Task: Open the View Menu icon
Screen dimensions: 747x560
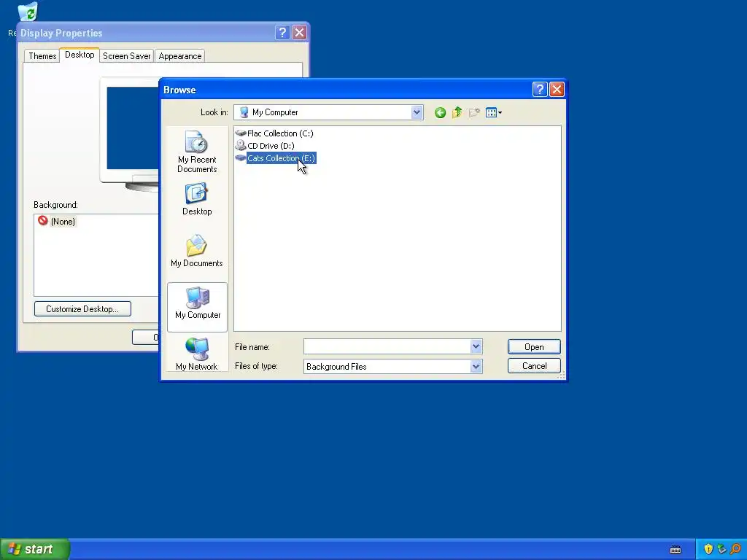Action: (x=494, y=112)
